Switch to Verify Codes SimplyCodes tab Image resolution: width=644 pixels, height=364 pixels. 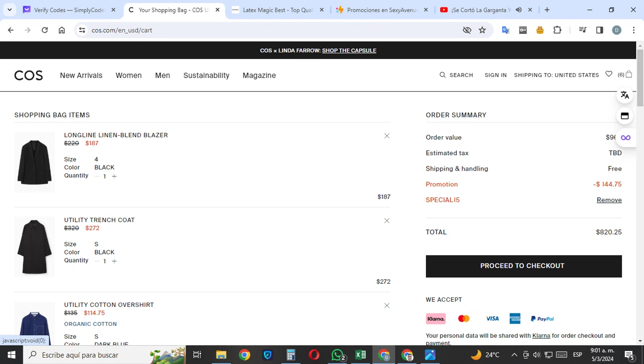point(69,10)
